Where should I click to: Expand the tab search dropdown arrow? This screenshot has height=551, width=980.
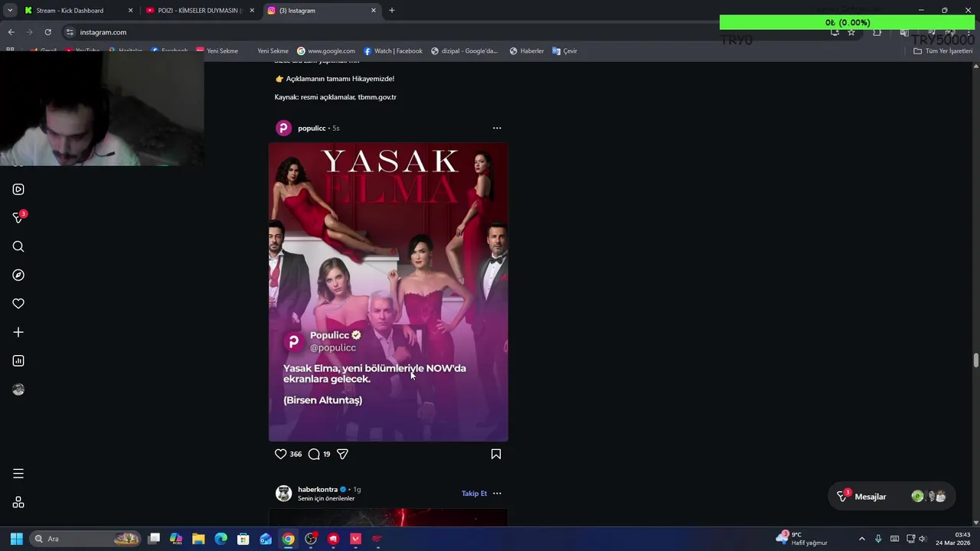tap(10, 11)
